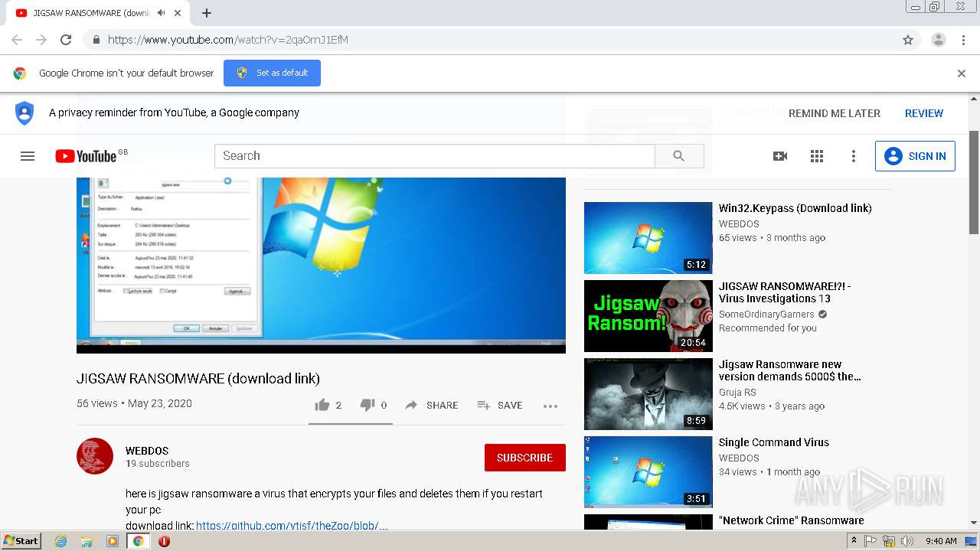The image size is (980, 551).
Task: Click the page vertical scrollbar
Action: (x=974, y=182)
